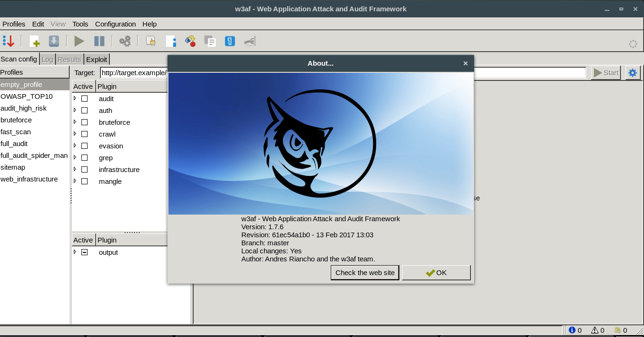Open the Wizards toolbar icon with red arrow
The width and height of the screenshot is (644, 337).
[x=9, y=42]
